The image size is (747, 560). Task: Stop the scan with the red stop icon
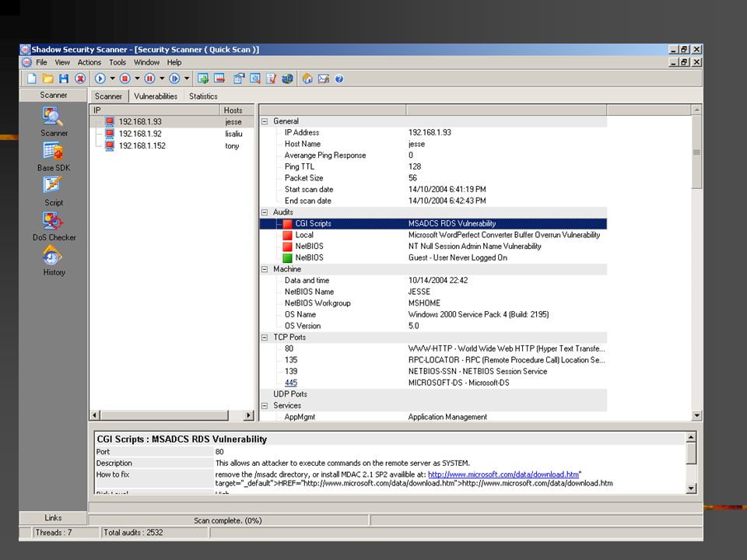click(124, 79)
